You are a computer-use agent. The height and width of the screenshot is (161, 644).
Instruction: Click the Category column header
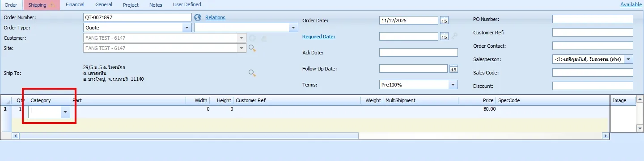49,101
